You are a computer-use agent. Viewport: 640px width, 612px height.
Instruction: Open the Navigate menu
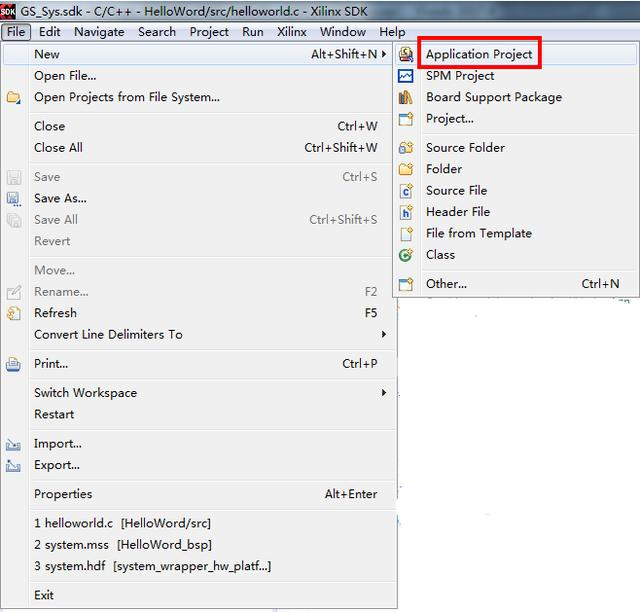pos(99,32)
